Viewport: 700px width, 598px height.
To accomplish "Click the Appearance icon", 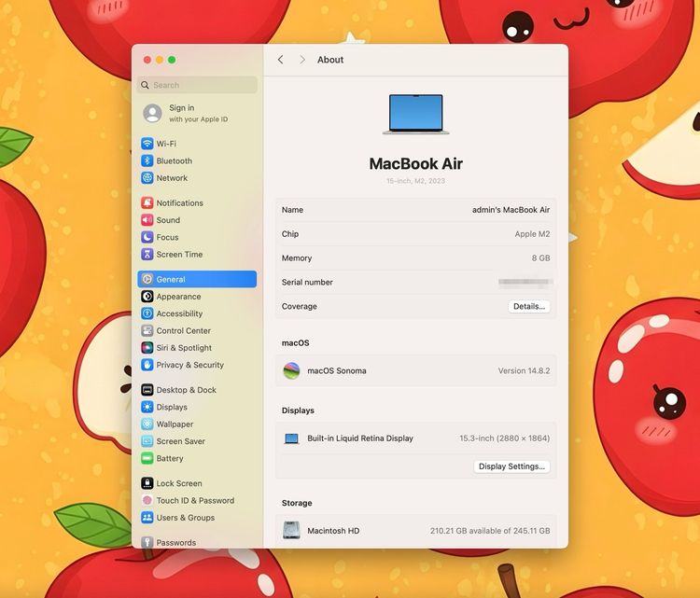I will (x=147, y=297).
